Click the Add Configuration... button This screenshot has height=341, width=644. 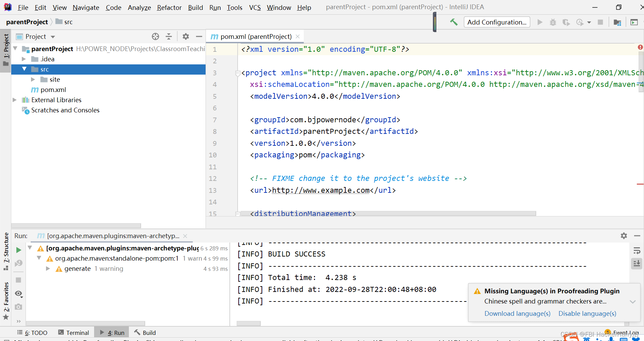(497, 22)
